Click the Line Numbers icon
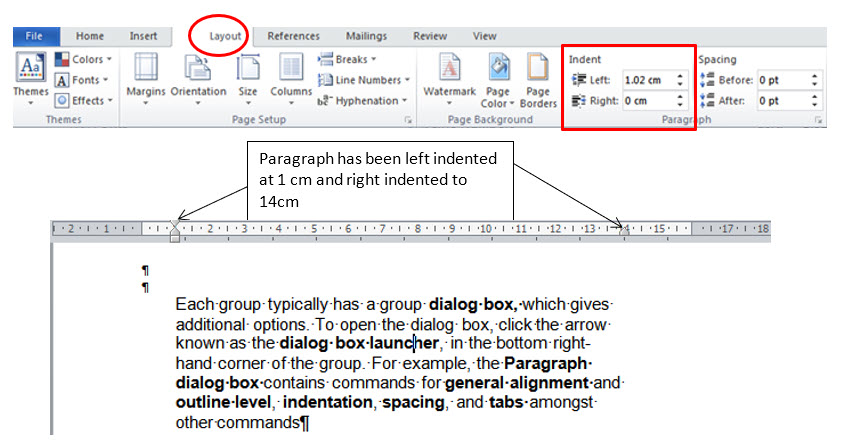The width and height of the screenshot is (844, 448). [x=325, y=80]
